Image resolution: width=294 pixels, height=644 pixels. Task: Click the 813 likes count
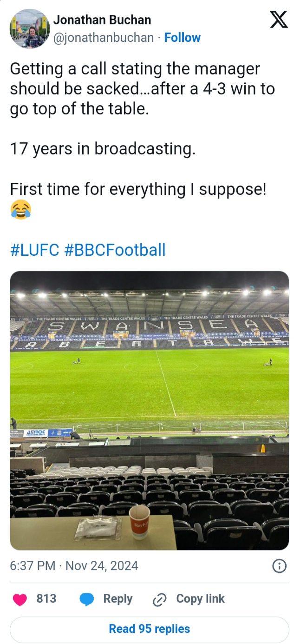click(46, 599)
